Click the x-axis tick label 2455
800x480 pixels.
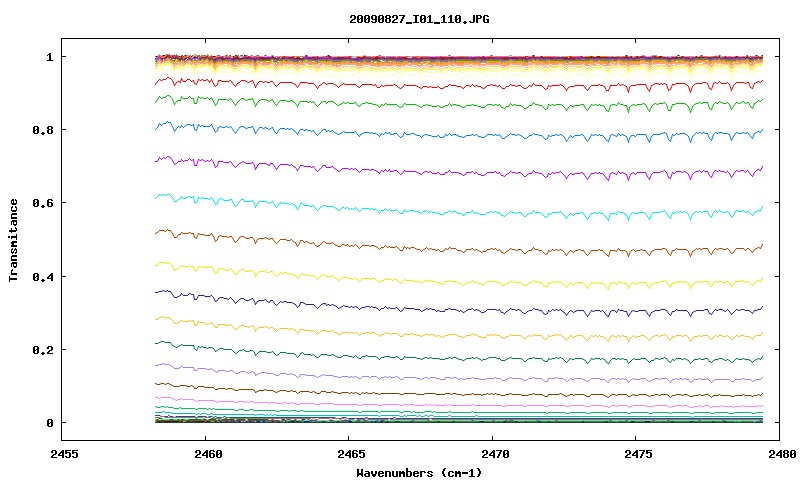click(64, 454)
